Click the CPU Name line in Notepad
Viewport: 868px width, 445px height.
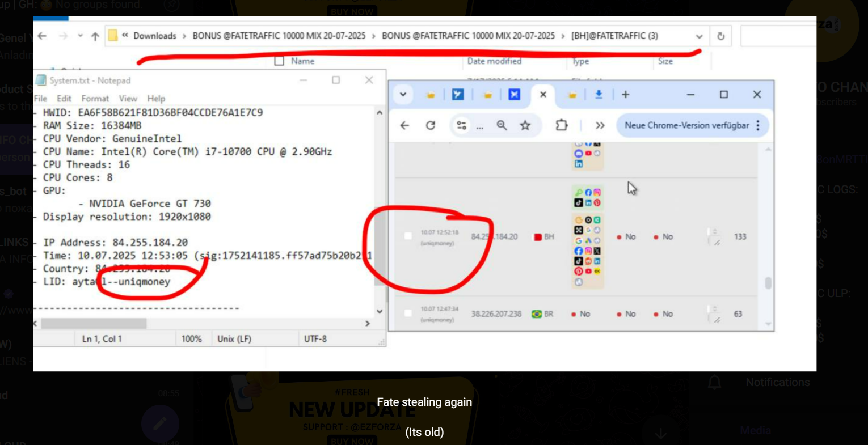tap(187, 151)
